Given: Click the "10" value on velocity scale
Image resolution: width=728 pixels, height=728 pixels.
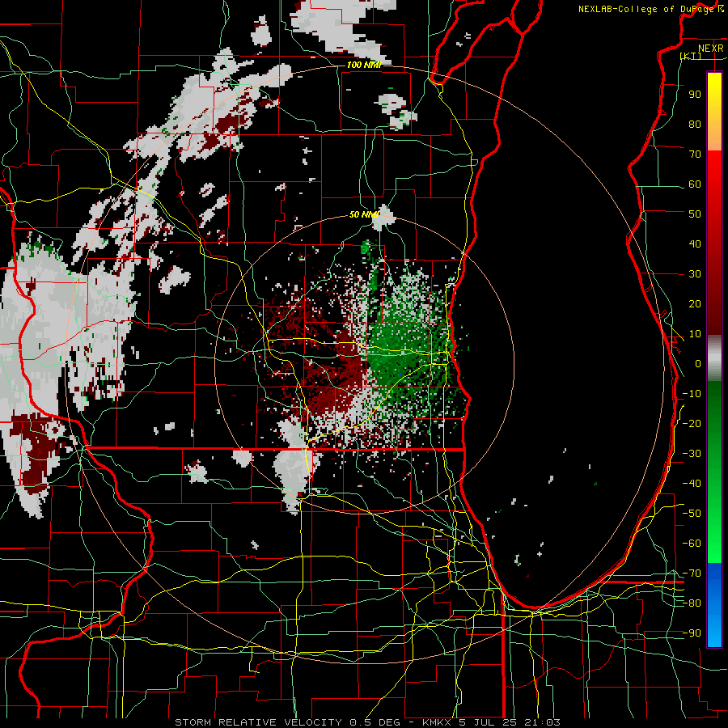Looking at the screenshot, I should pyautogui.click(x=695, y=334).
